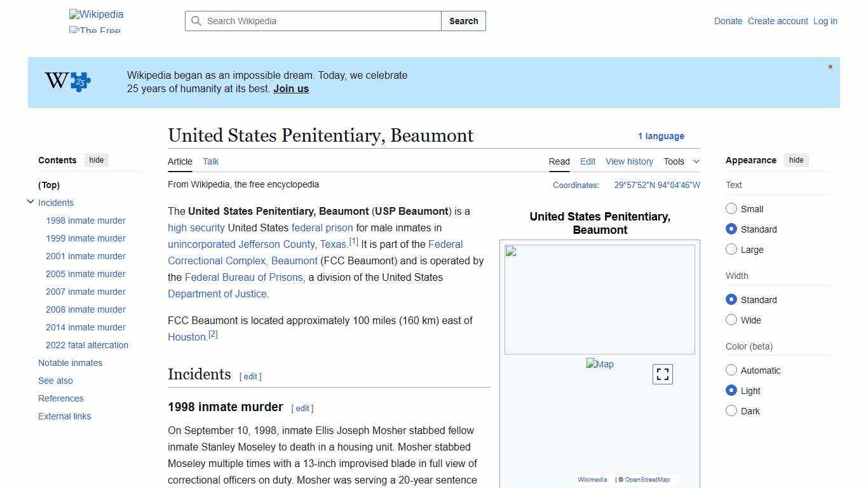This screenshot has width=868, height=488.
Task: Open the View history tab
Action: [x=629, y=161]
